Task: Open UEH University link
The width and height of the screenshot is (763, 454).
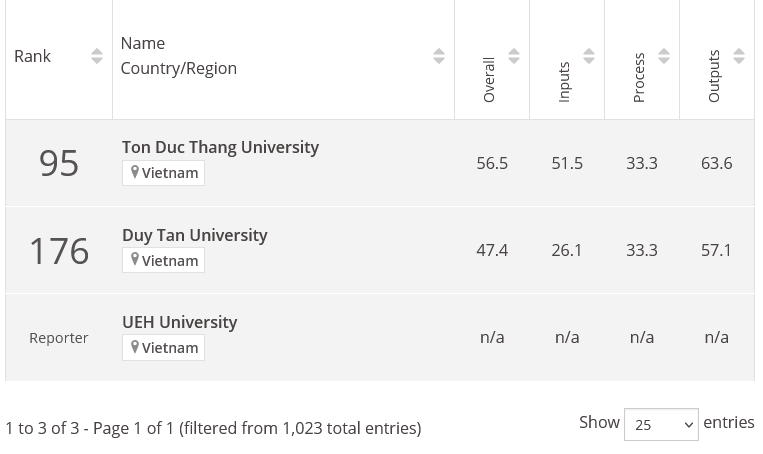Action: pos(180,322)
